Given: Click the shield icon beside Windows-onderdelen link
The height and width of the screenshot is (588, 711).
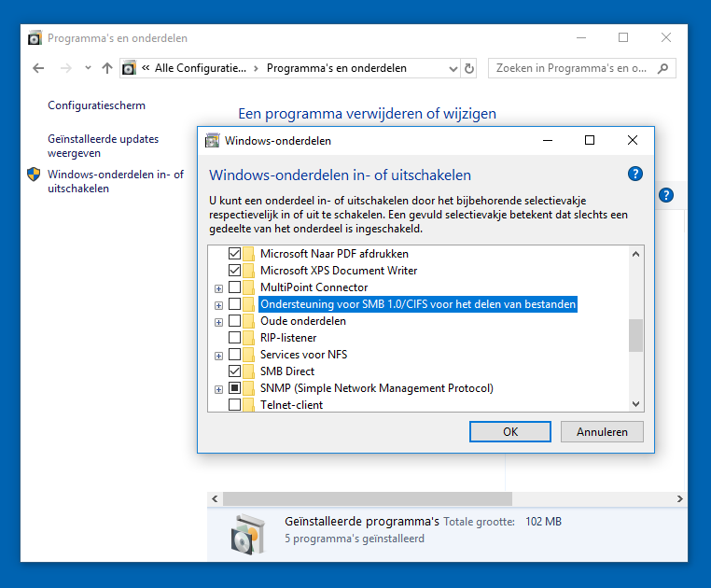Looking at the screenshot, I should (34, 175).
